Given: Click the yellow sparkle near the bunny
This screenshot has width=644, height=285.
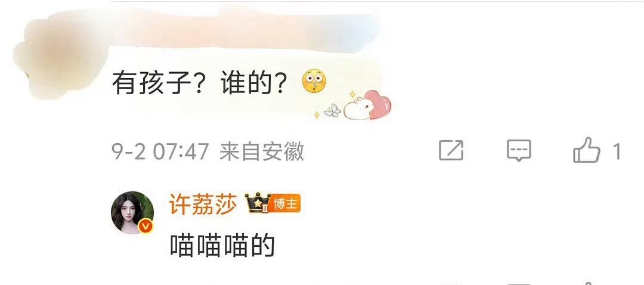Looking at the screenshot, I should tap(352, 94).
